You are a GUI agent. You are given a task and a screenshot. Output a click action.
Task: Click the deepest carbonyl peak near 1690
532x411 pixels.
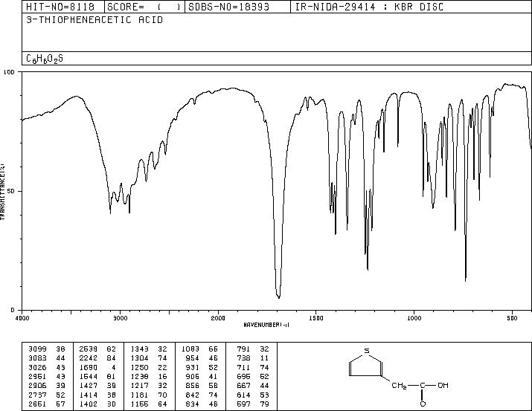click(x=279, y=297)
